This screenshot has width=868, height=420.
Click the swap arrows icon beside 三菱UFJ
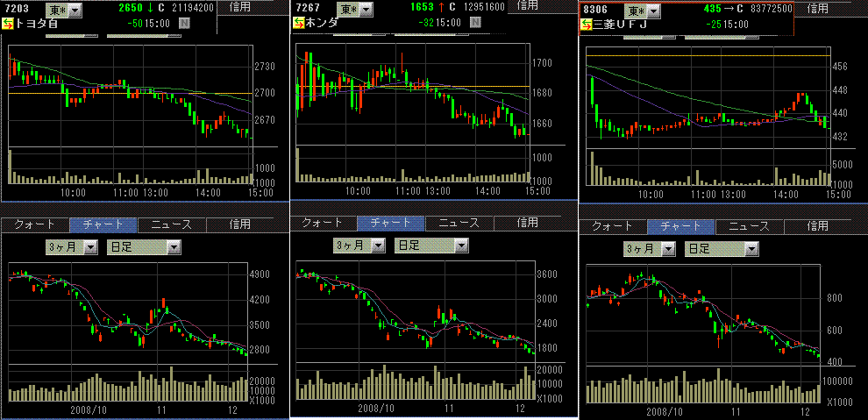[x=586, y=25]
